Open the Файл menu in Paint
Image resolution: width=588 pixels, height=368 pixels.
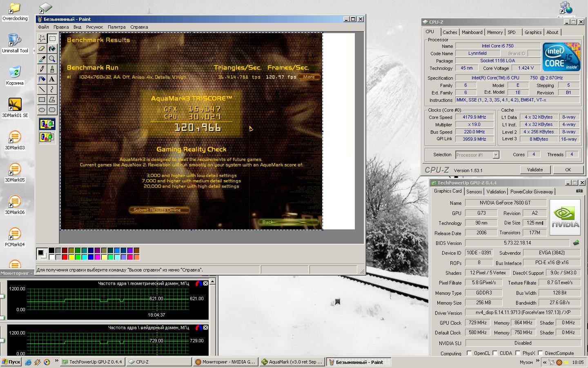43,27
